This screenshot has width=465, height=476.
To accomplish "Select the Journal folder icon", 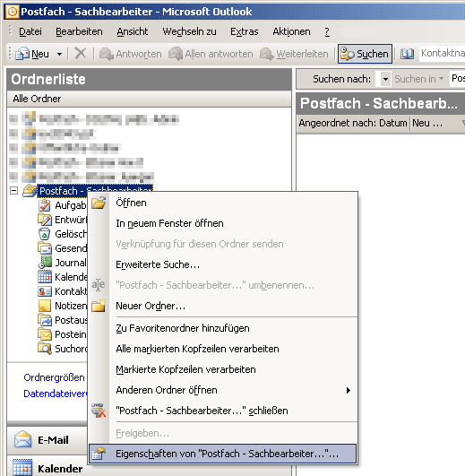I will (x=45, y=263).
